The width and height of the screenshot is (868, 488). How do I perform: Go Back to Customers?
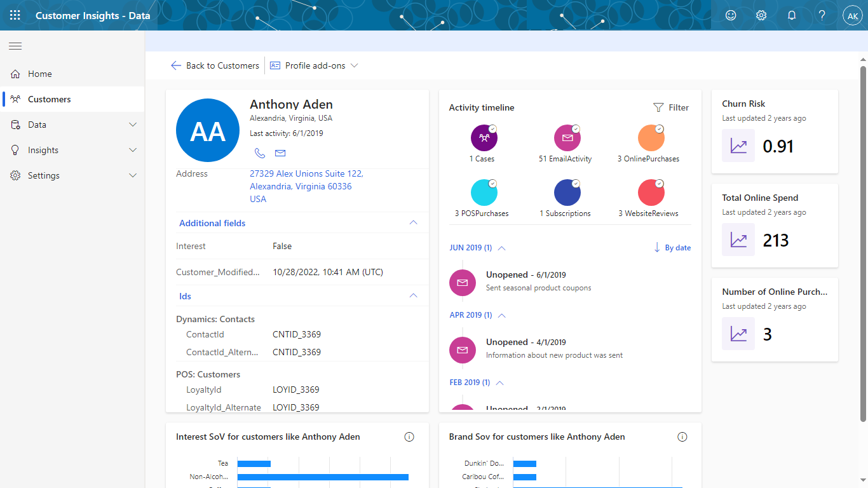(x=215, y=65)
